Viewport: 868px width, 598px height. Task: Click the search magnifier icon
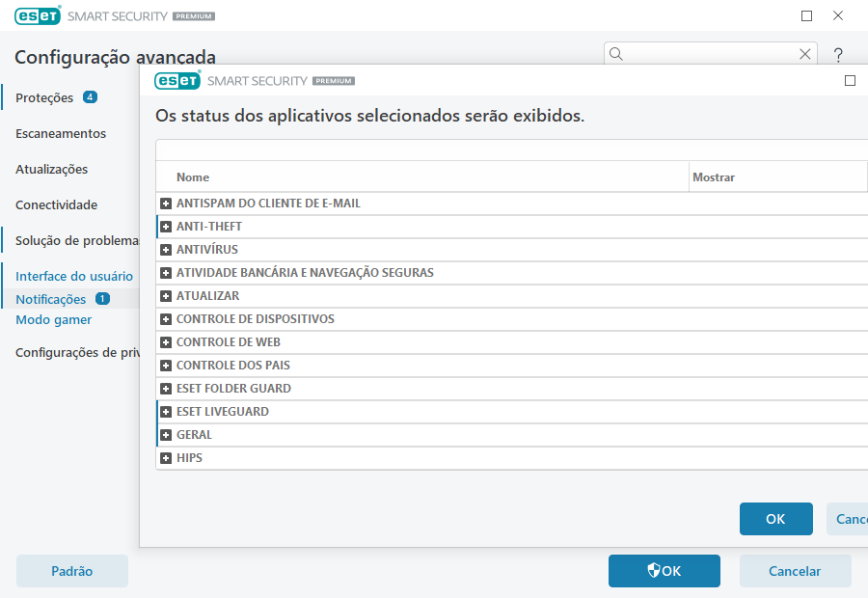pyautogui.click(x=615, y=54)
